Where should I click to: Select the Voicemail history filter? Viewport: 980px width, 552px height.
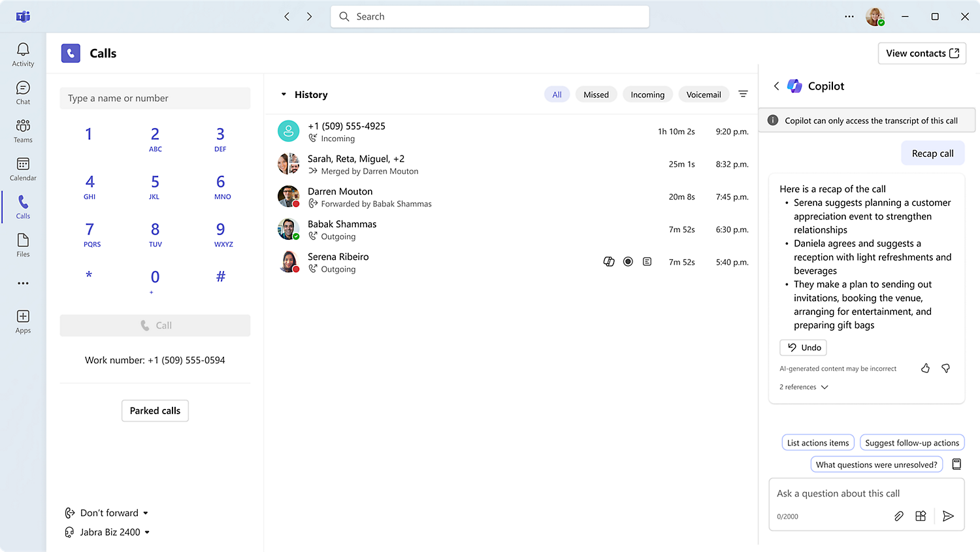(x=704, y=94)
